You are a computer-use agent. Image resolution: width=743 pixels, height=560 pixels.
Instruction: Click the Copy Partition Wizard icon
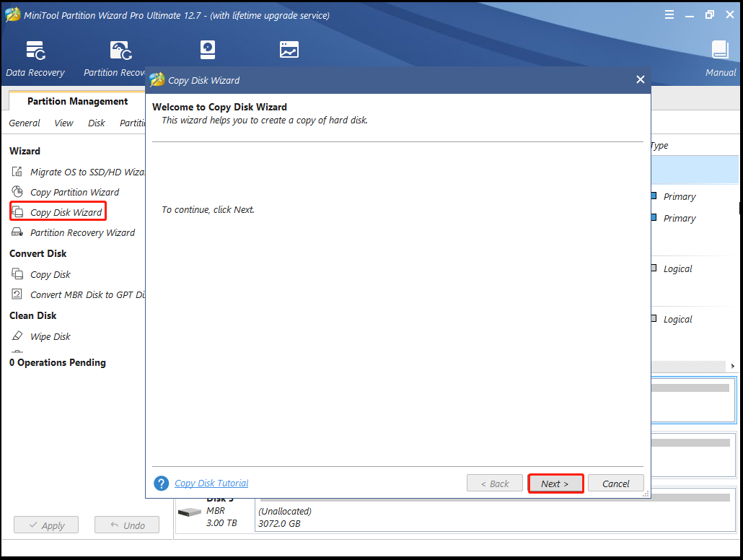coord(17,191)
